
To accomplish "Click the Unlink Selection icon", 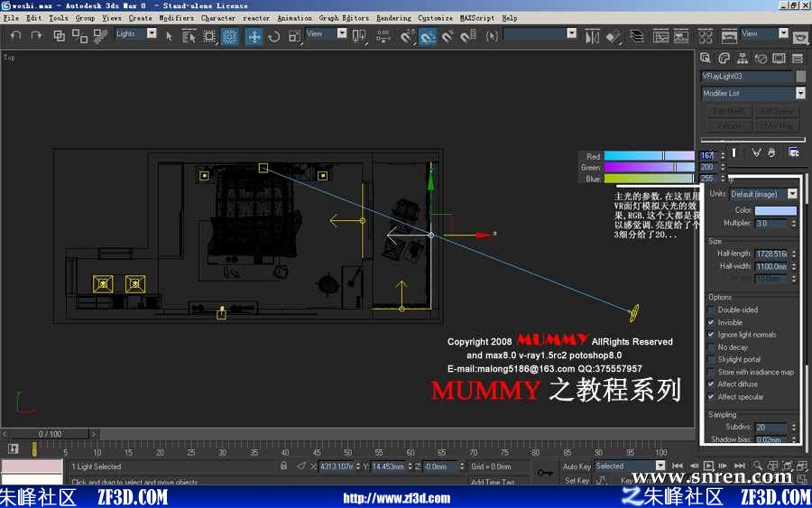I will [79, 36].
